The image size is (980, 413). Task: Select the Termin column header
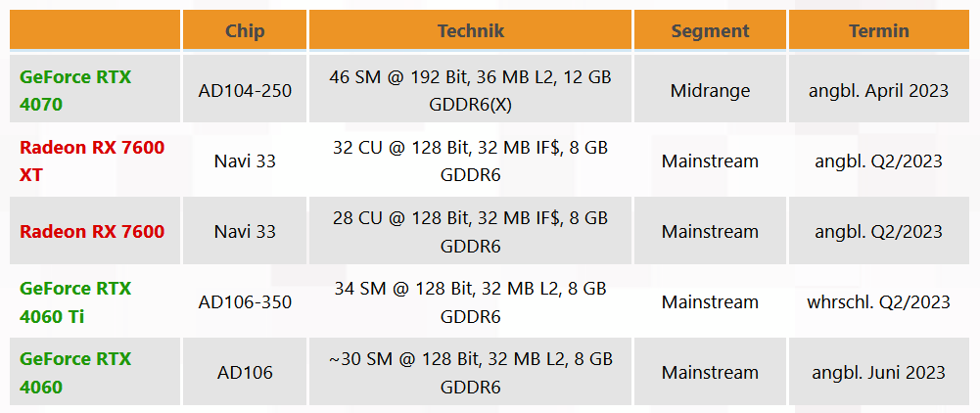pyautogui.click(x=879, y=30)
